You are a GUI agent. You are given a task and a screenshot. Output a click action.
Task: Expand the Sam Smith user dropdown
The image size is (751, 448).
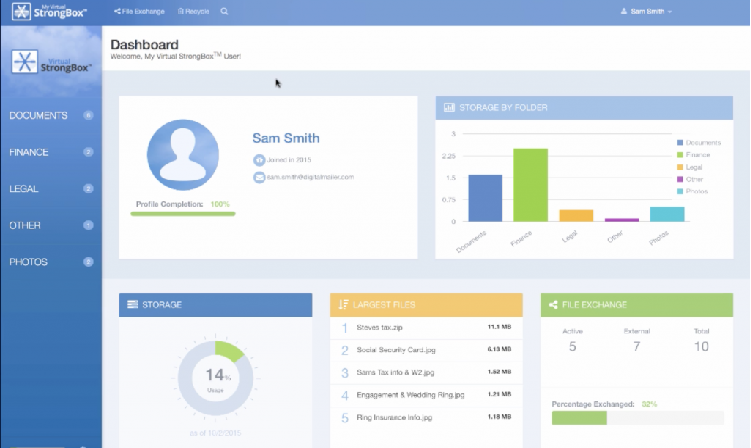(x=646, y=11)
